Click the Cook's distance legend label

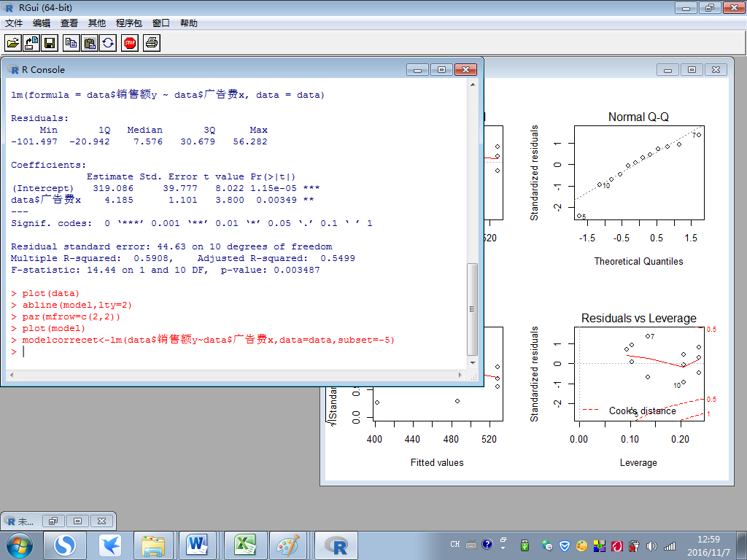coord(642,411)
